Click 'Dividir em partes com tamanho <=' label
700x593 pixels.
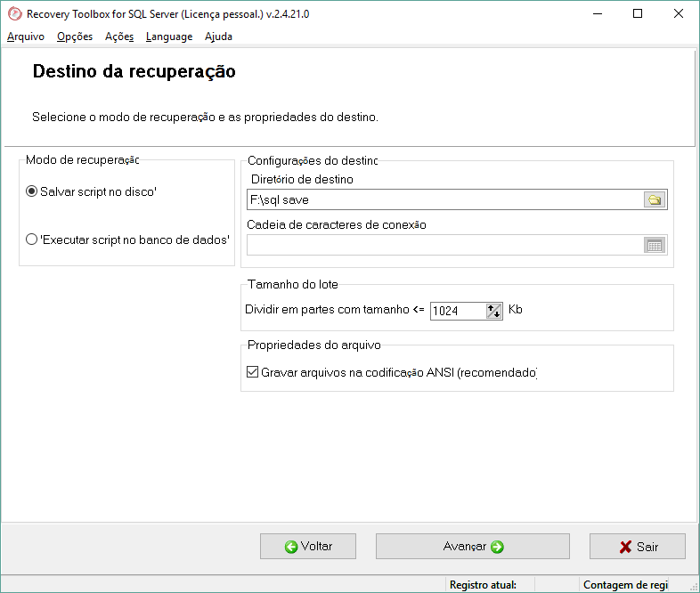pos(334,309)
